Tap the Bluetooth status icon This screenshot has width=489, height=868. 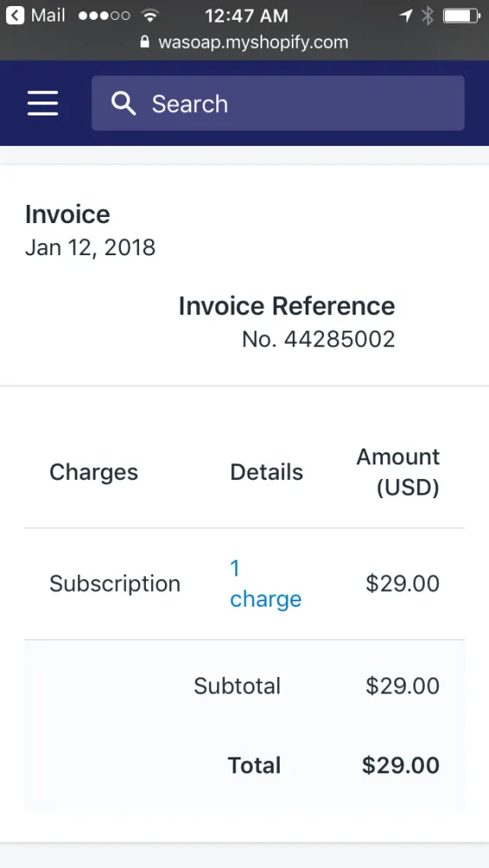427,16
